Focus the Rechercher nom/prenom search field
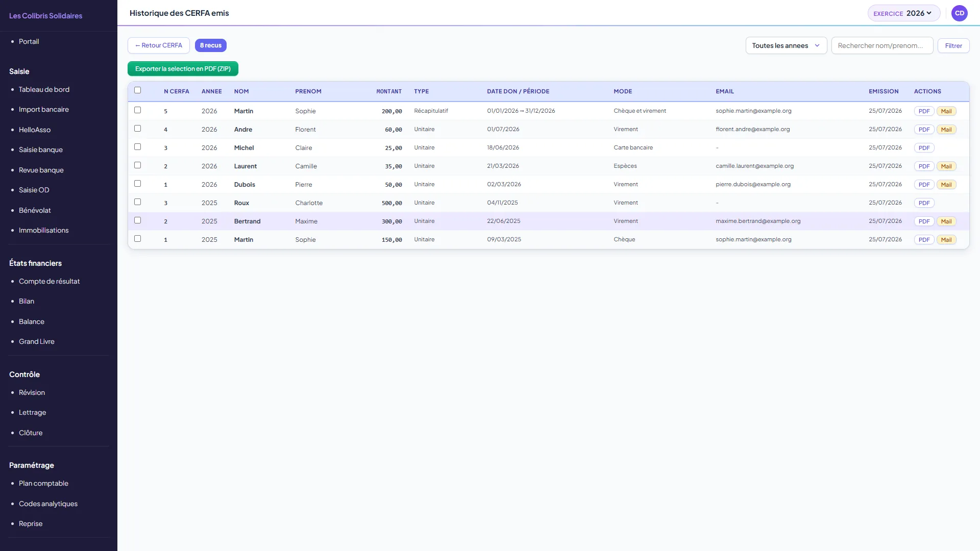 tap(882, 45)
